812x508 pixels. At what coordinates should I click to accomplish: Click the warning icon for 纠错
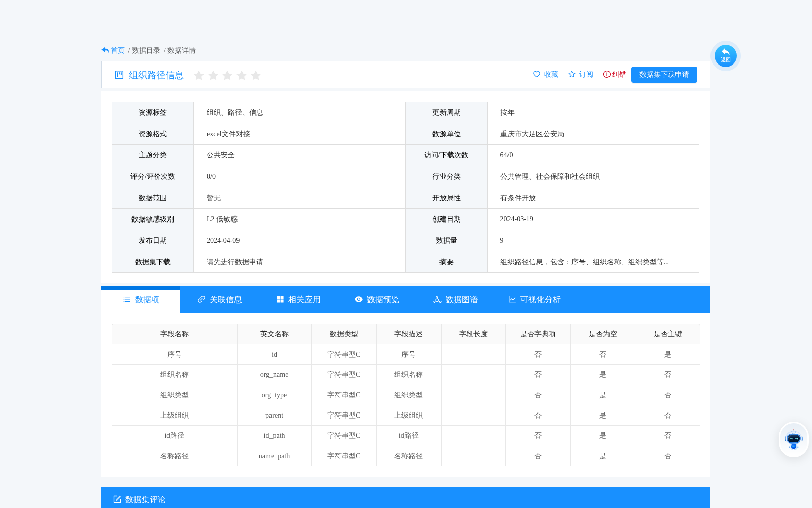(x=606, y=74)
